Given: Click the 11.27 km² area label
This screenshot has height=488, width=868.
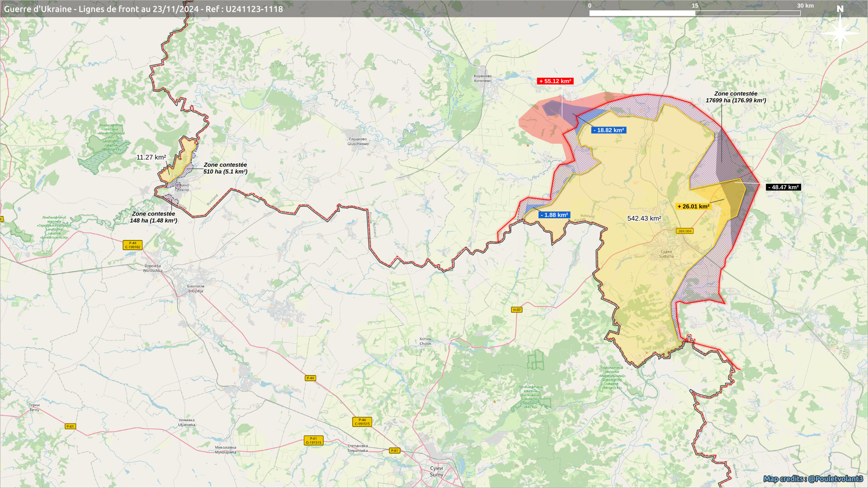Looking at the screenshot, I should [x=151, y=157].
